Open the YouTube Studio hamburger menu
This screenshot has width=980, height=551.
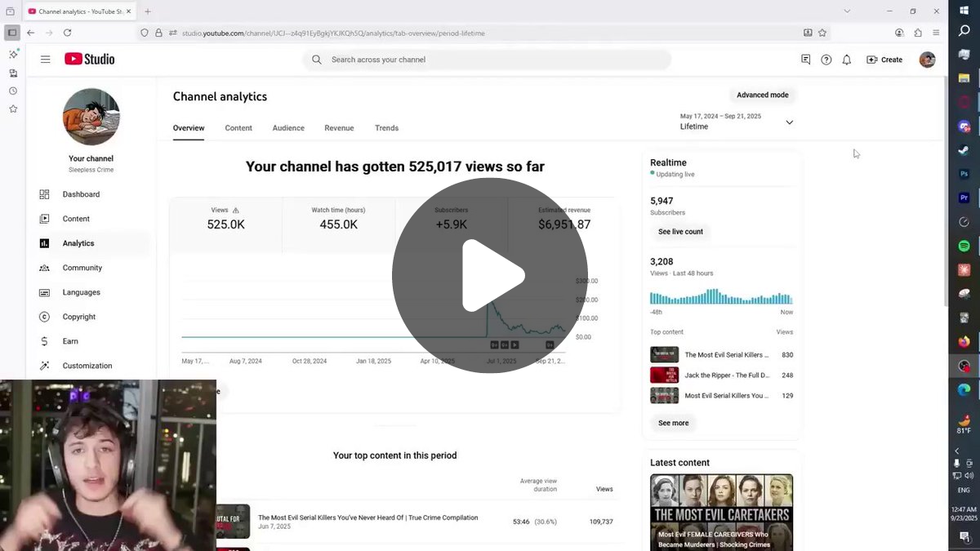[46, 60]
